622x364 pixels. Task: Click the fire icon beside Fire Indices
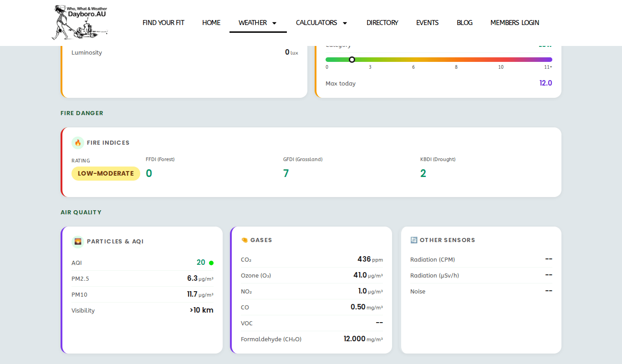[x=78, y=142]
